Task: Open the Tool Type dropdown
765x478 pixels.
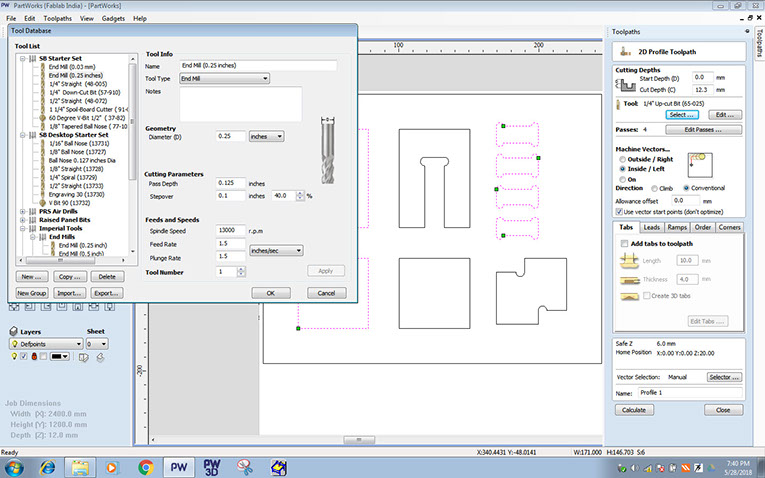Action: (x=224, y=79)
